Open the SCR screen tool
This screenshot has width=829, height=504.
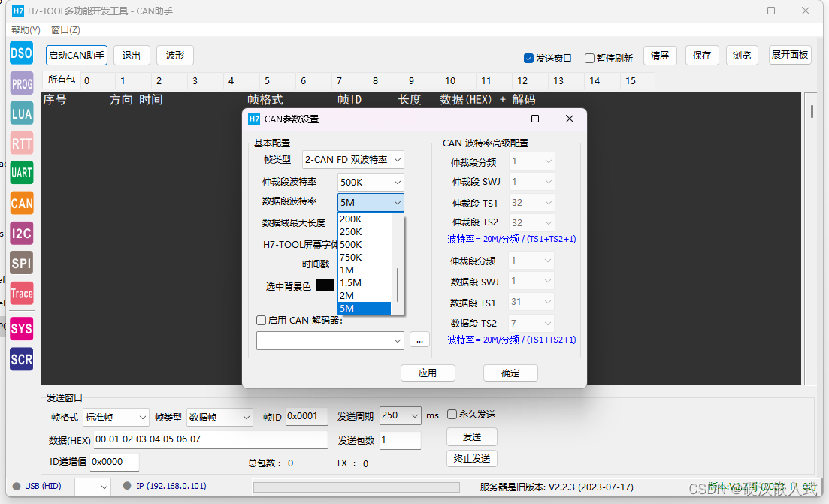tap(22, 359)
